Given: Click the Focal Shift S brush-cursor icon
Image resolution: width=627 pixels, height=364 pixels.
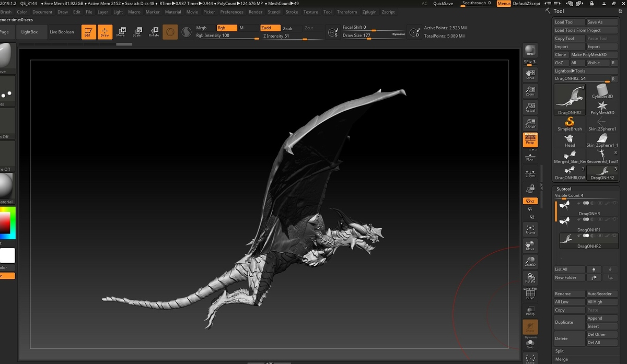Looking at the screenshot, I should (332, 32).
